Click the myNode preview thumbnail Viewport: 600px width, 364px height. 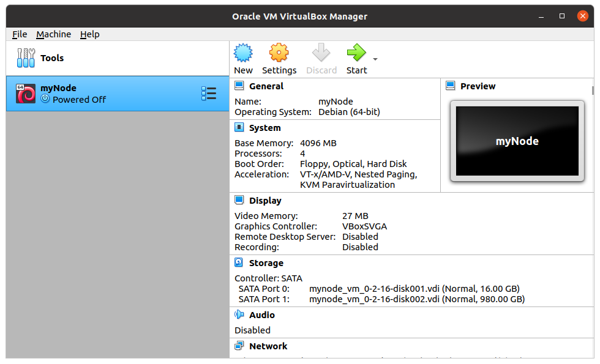(x=517, y=141)
